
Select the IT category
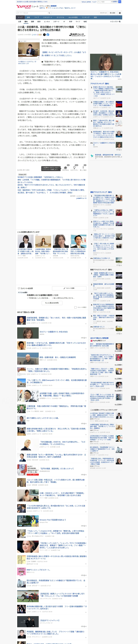coord(64,21)
